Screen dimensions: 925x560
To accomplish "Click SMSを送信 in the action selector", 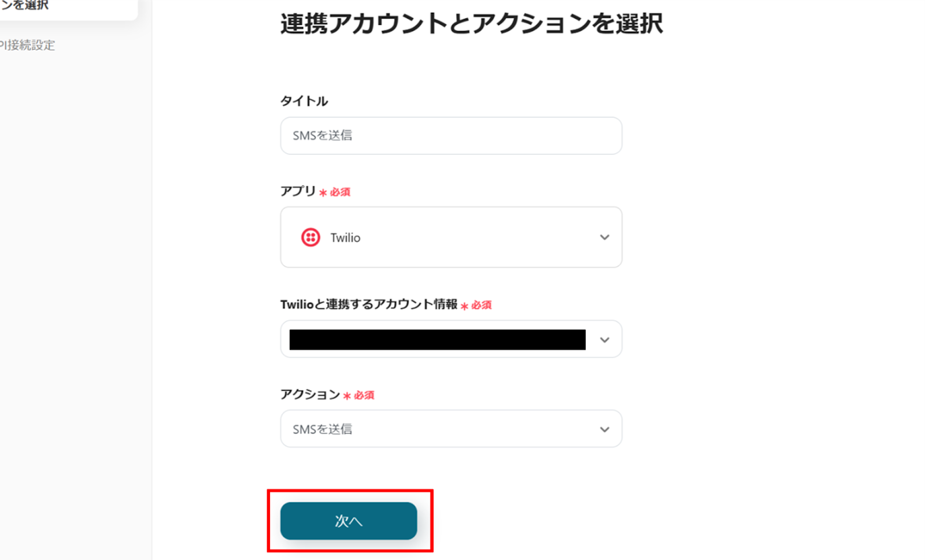I will click(322, 429).
